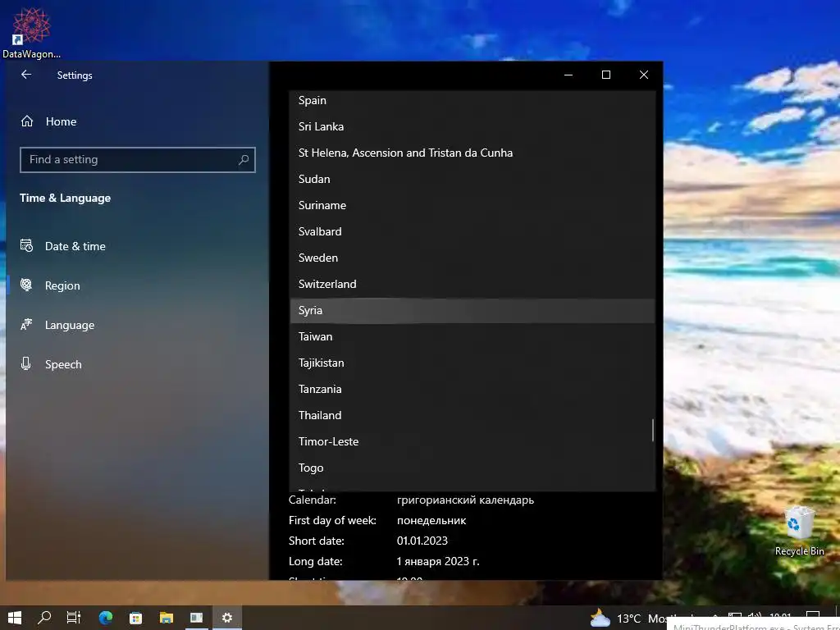Screen dimensions: 840x630
Task: Close the Settings window
Action: tap(644, 75)
